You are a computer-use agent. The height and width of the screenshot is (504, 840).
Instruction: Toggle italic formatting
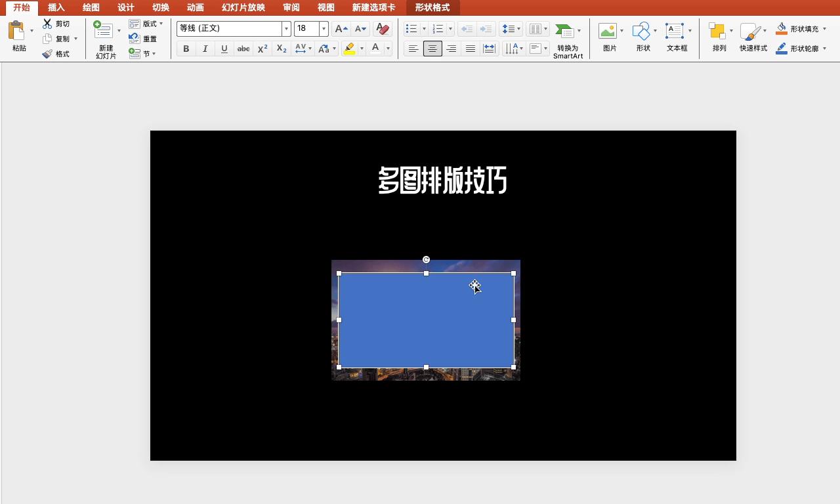pyautogui.click(x=205, y=48)
